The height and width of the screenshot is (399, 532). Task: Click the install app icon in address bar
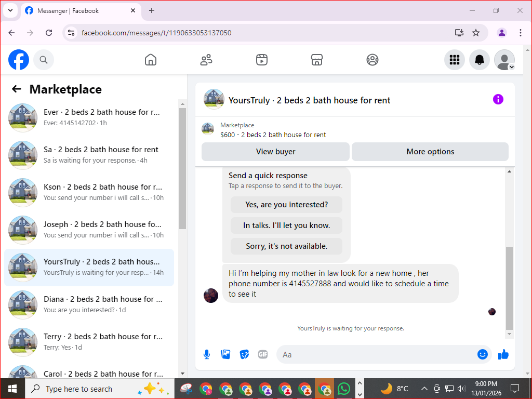[x=459, y=33]
